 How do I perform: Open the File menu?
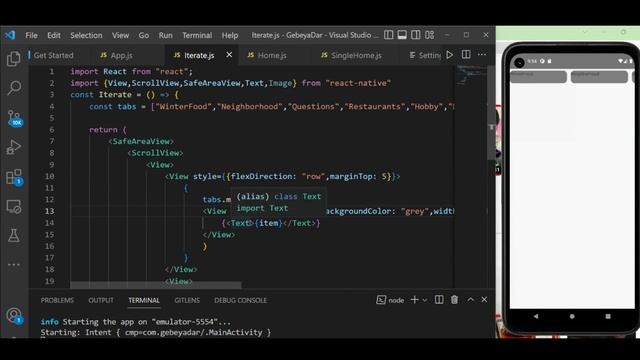[x=31, y=36]
